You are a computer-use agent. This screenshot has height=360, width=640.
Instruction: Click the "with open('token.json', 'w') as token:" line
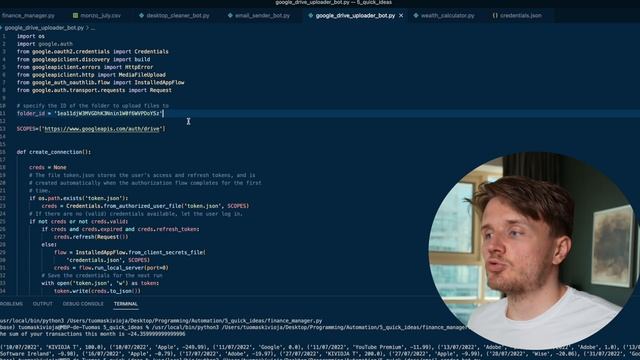(100, 283)
